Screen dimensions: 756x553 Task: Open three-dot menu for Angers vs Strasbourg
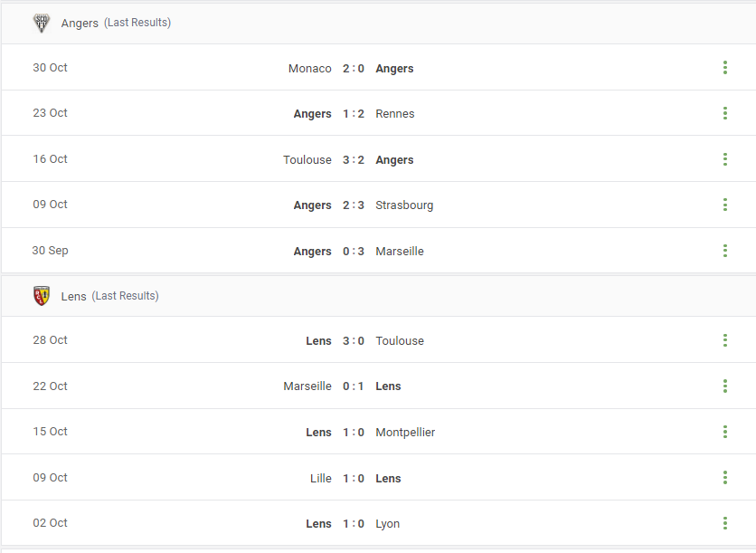pyautogui.click(x=724, y=205)
